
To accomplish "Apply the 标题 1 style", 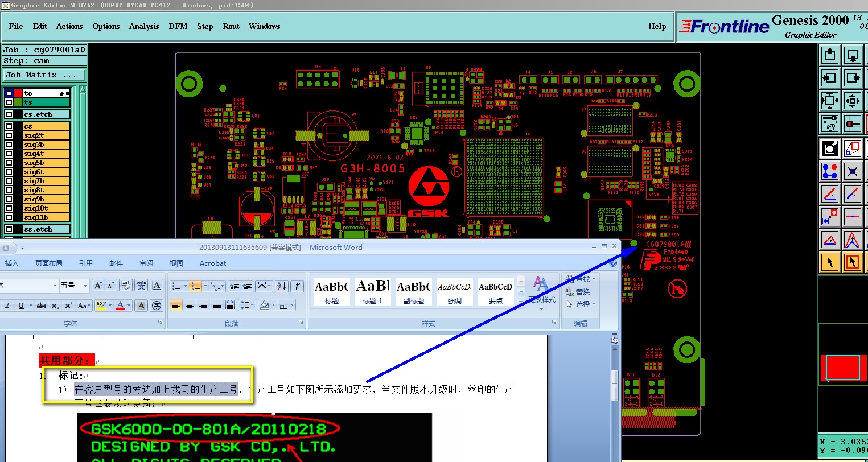I will pyautogui.click(x=373, y=291).
